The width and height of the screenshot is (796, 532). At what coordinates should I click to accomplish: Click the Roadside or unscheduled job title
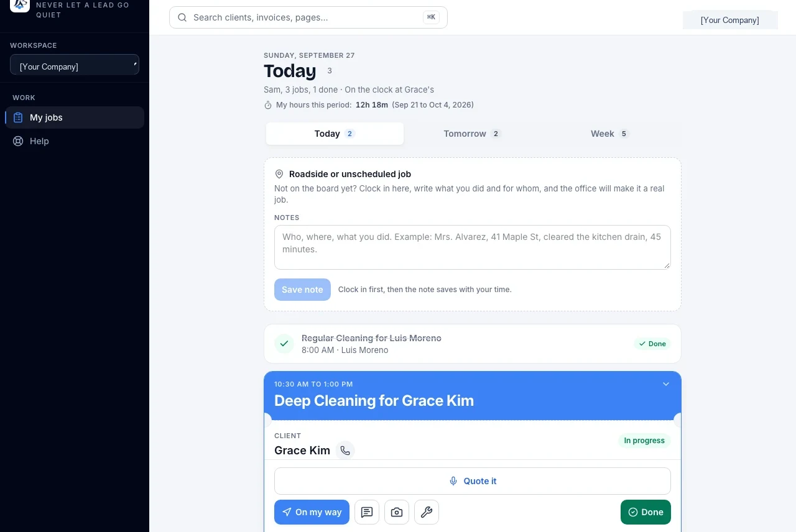tap(350, 175)
